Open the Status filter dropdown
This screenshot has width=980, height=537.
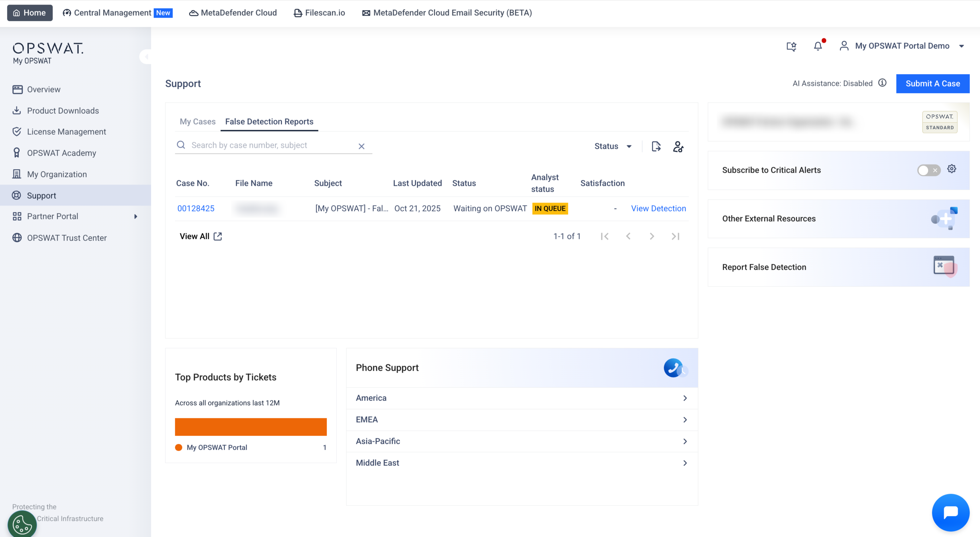tap(613, 147)
